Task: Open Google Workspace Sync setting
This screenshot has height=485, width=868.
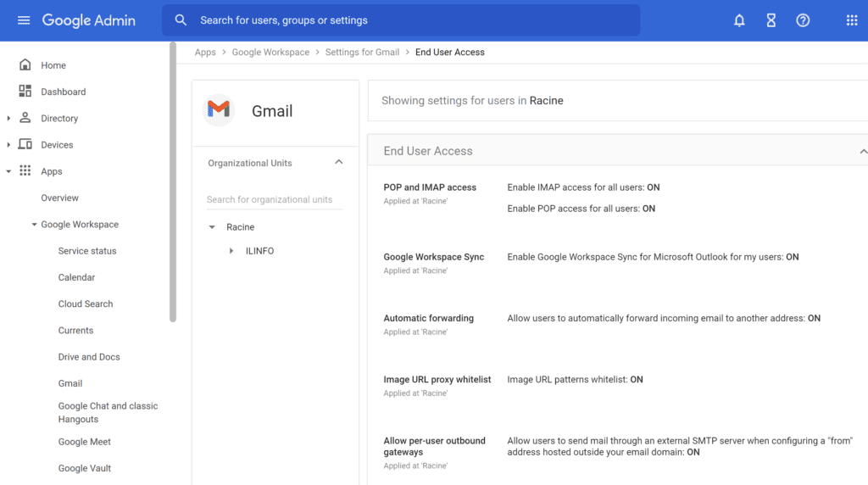Action: tap(433, 257)
